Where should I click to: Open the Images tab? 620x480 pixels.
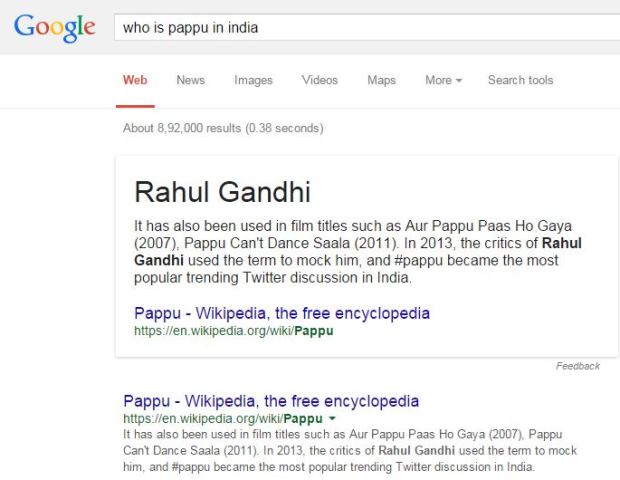(253, 80)
